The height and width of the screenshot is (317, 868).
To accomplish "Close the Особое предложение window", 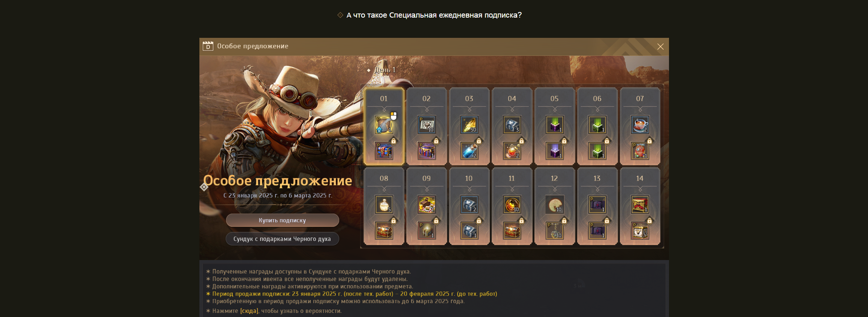I will (x=660, y=46).
